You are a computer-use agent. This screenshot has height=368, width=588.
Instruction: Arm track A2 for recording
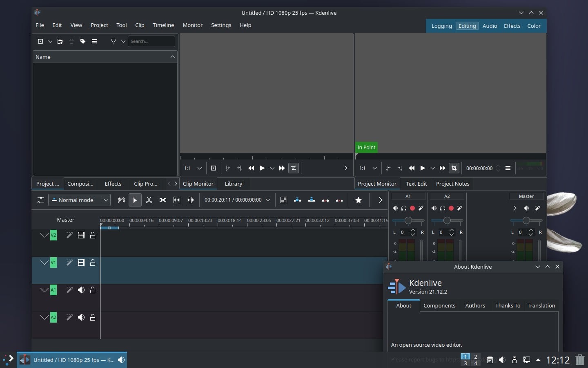pos(451,208)
